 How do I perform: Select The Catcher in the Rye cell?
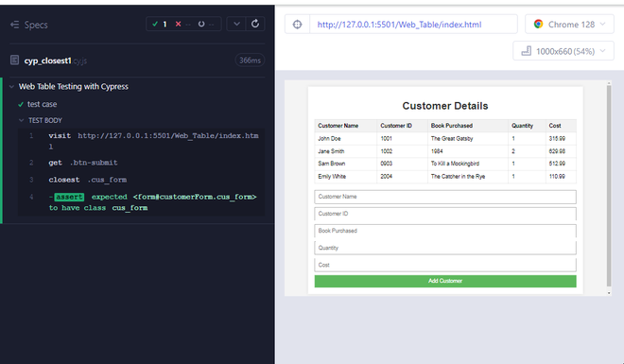[x=468, y=176]
